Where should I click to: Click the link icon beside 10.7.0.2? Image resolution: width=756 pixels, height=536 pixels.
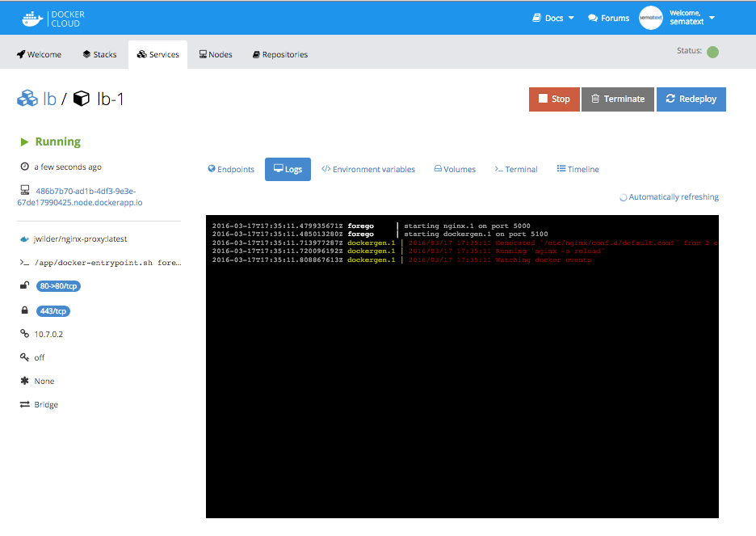[24, 333]
